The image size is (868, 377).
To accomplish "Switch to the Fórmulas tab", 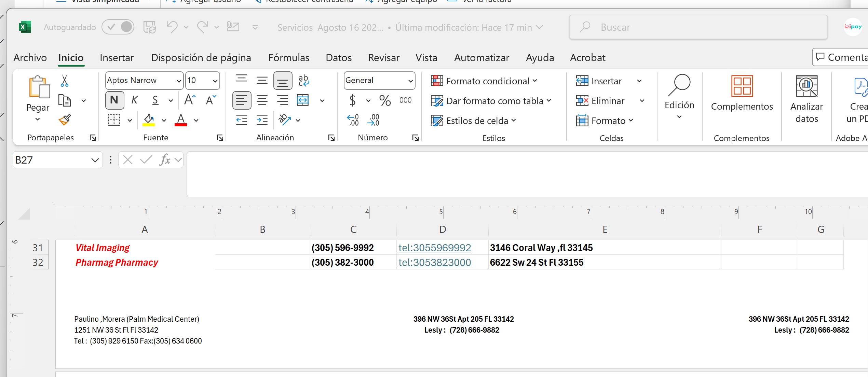I will [x=289, y=57].
